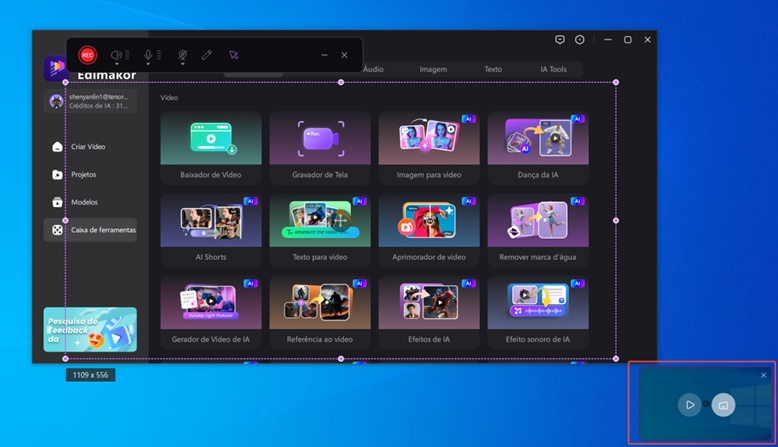Open the feedback message icon in title bar

click(x=560, y=40)
